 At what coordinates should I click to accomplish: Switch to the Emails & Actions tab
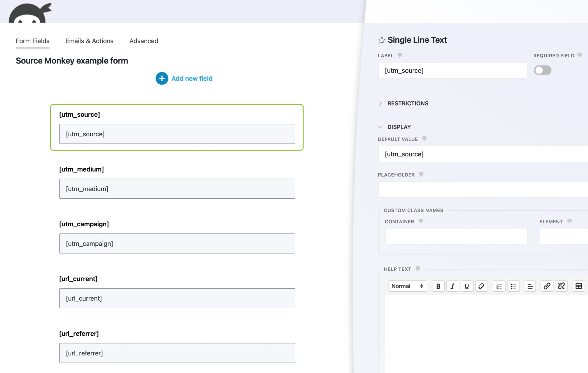(x=89, y=41)
